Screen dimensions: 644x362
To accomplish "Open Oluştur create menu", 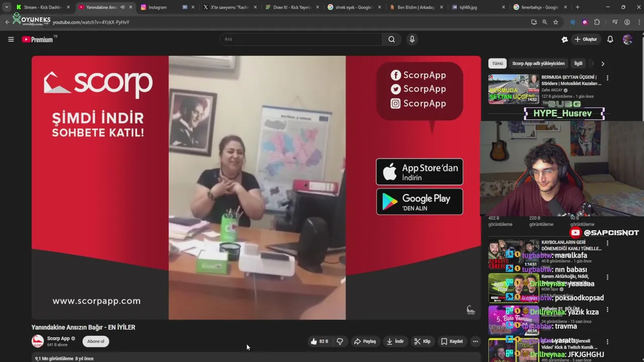I will point(586,39).
